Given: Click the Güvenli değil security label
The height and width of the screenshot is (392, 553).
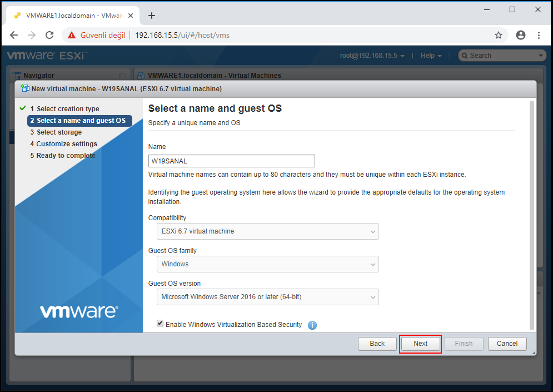Looking at the screenshot, I should tap(103, 35).
